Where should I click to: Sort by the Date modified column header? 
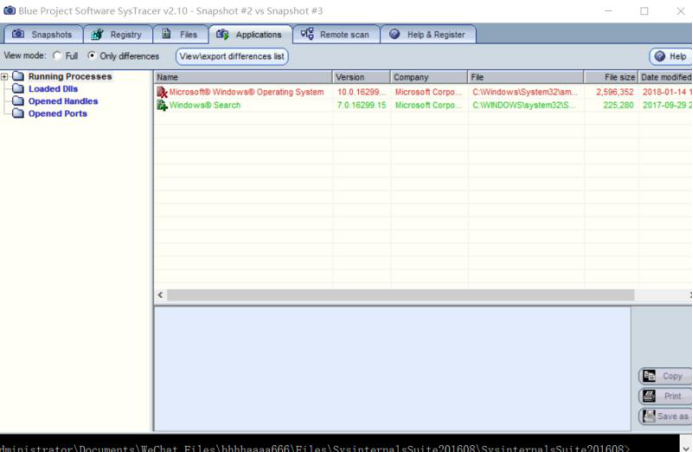click(665, 77)
